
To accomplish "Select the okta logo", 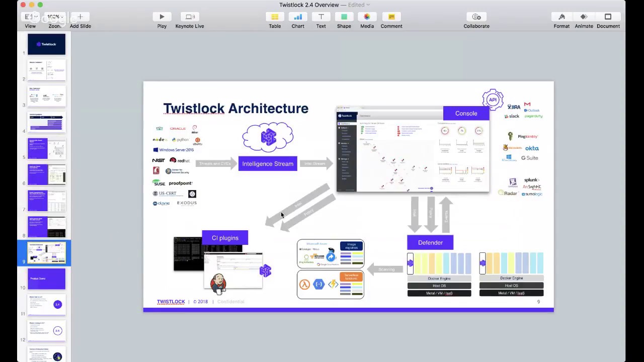I will (x=532, y=148).
